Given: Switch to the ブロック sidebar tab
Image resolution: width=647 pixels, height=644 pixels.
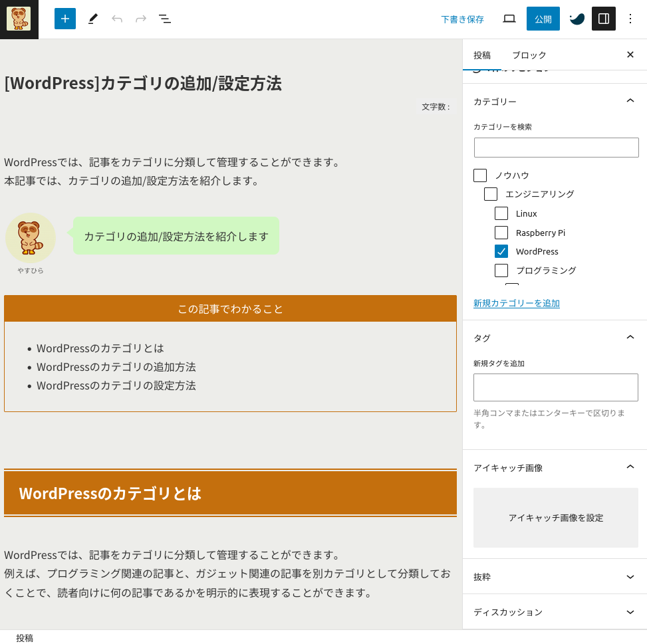Looking at the screenshot, I should (529, 55).
